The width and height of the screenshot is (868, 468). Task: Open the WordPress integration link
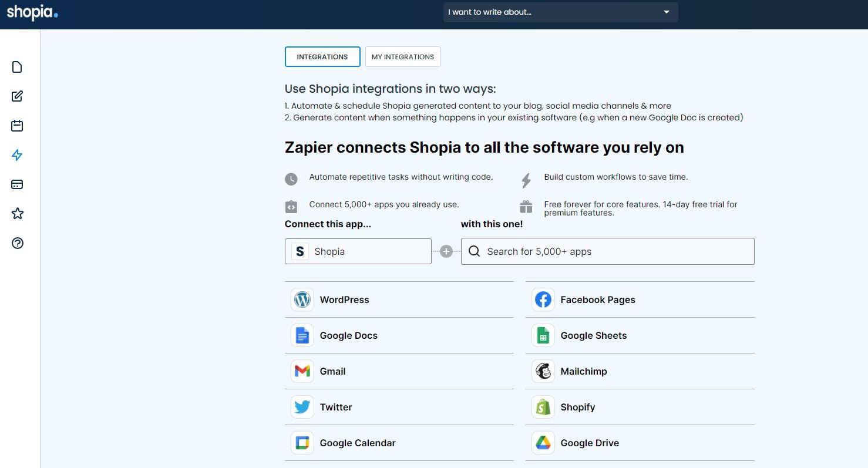pyautogui.click(x=399, y=299)
